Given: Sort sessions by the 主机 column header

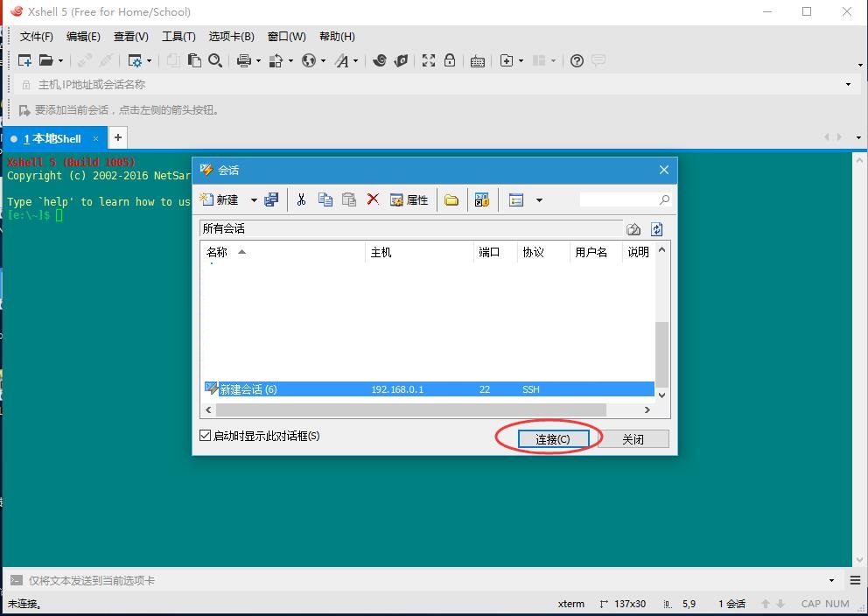Looking at the screenshot, I should point(419,252).
